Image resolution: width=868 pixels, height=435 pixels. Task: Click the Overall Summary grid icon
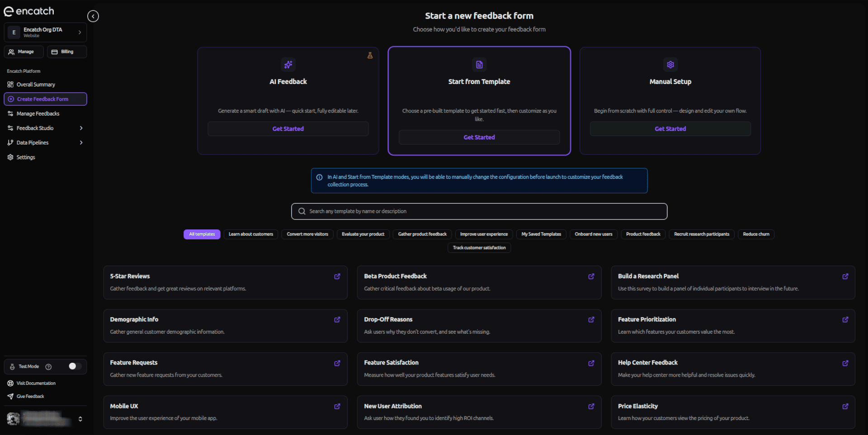click(x=10, y=84)
